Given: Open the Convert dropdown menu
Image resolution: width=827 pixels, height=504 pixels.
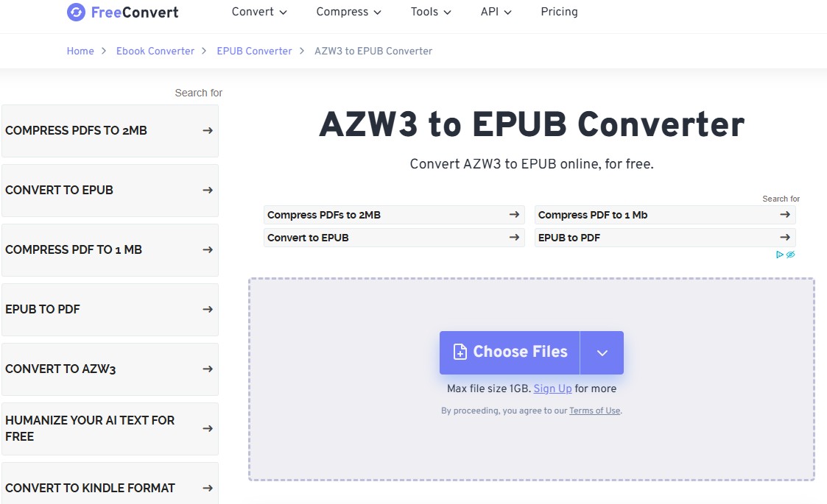Looking at the screenshot, I should coord(253,12).
